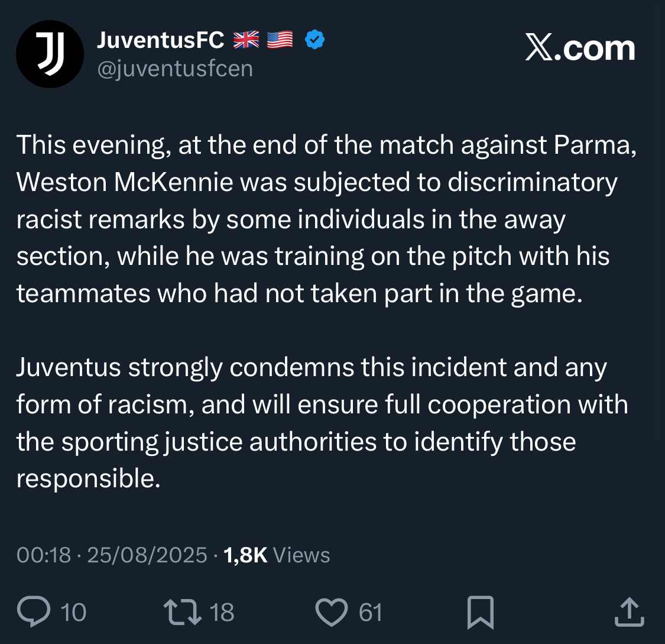Open the @juventusfcen handle link

175,69
